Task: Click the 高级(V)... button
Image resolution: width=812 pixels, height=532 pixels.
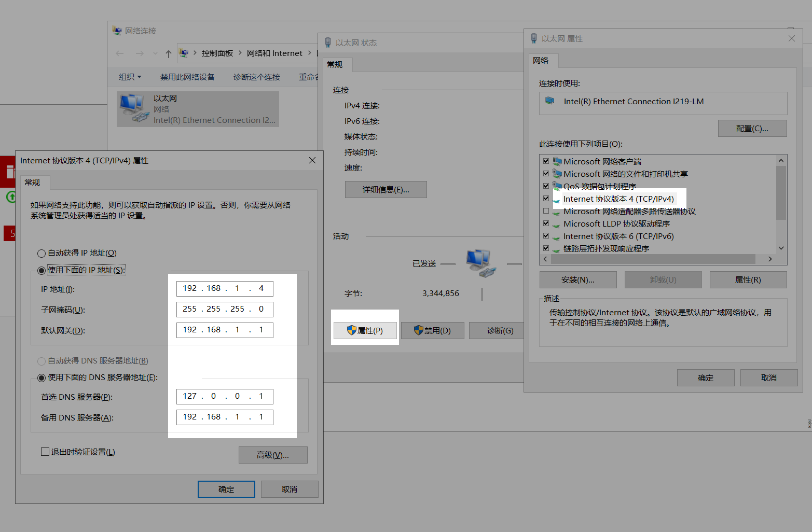Action: [273, 455]
